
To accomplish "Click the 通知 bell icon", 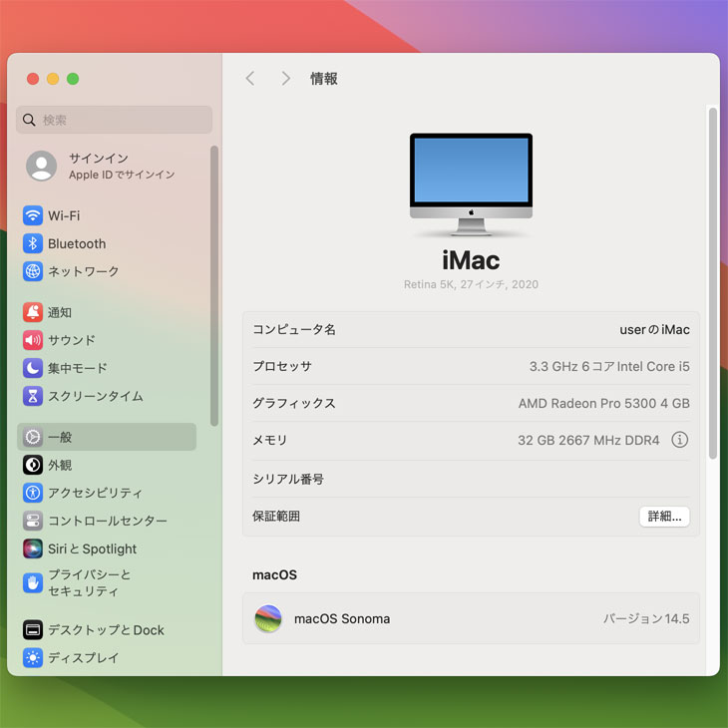I will click(33, 312).
